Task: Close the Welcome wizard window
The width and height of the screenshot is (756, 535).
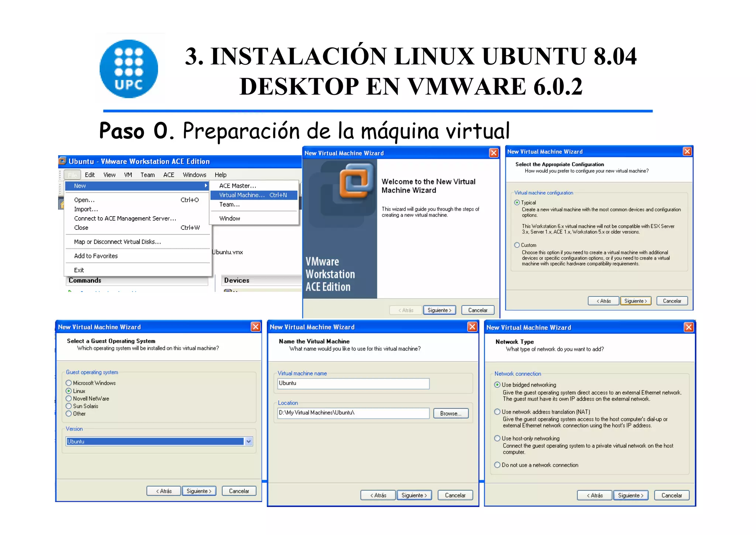Action: click(494, 153)
